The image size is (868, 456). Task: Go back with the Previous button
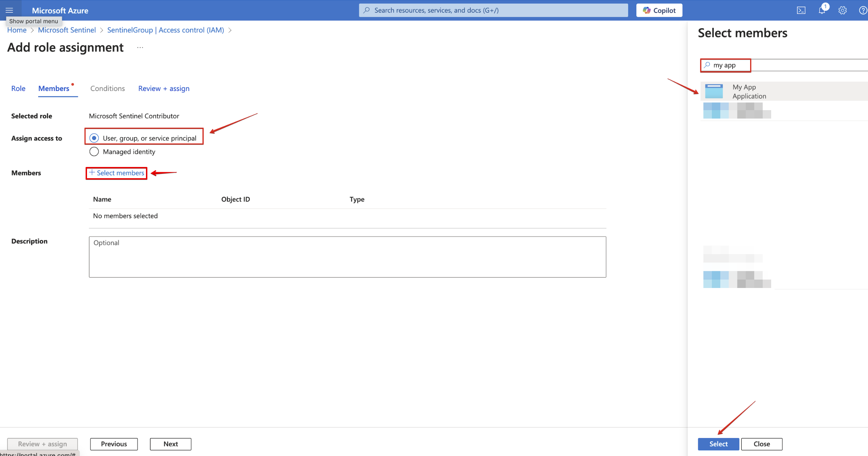point(114,444)
